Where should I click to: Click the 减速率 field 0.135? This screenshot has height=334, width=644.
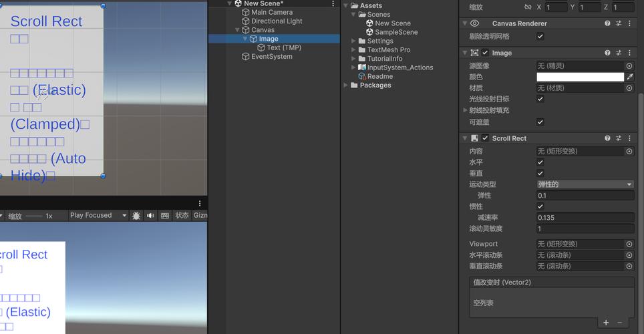tap(585, 218)
